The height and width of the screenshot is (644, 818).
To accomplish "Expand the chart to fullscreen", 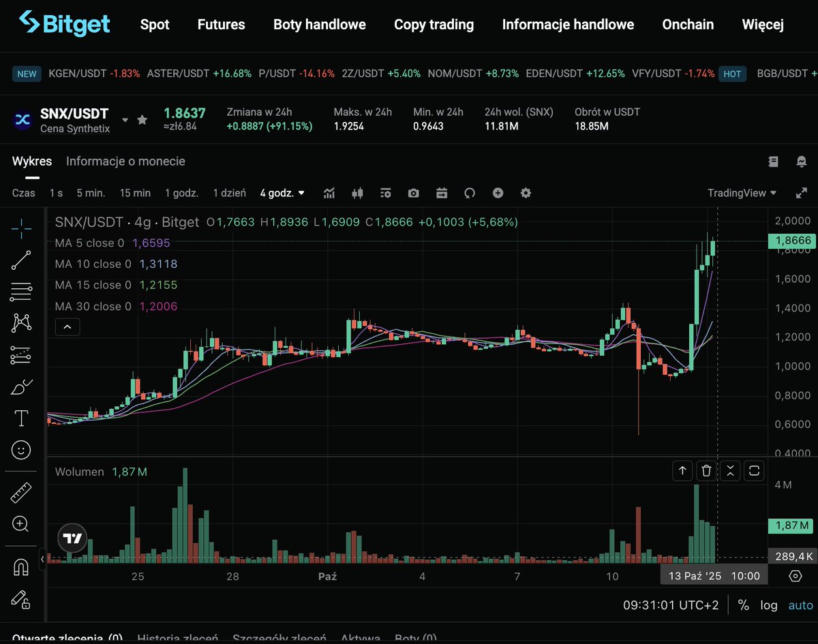I will 802,193.
